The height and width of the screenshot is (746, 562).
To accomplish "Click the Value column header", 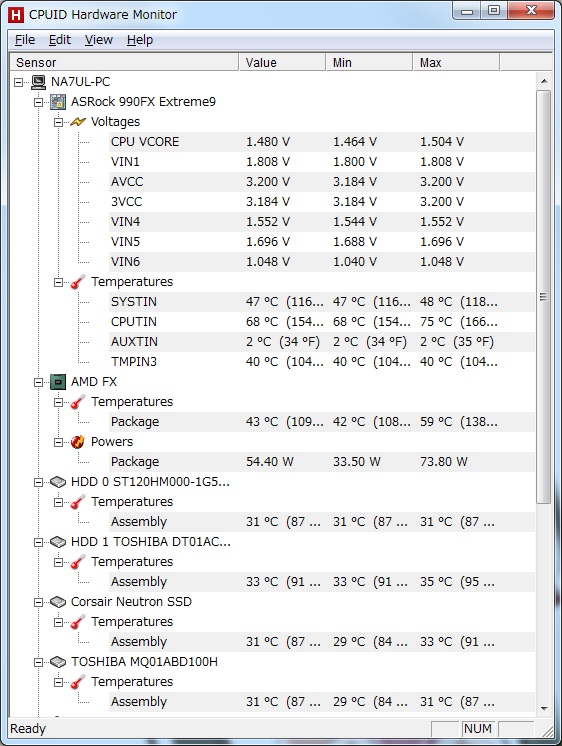I will pos(282,62).
